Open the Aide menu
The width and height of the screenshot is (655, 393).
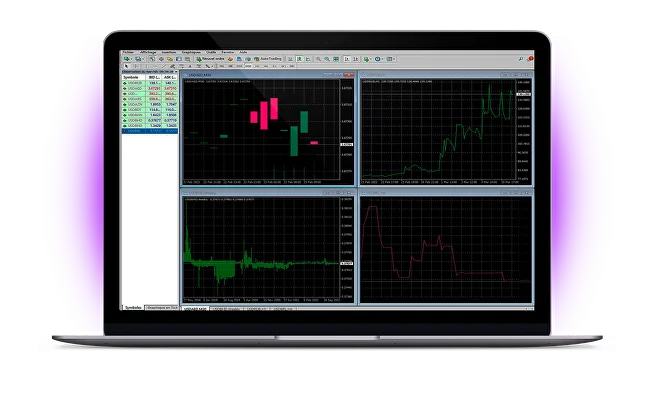[x=243, y=52]
